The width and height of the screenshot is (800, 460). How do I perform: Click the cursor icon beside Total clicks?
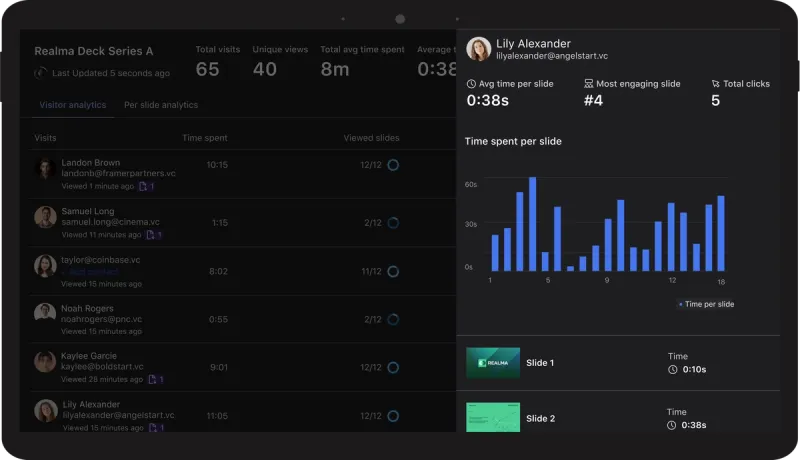[x=715, y=84]
